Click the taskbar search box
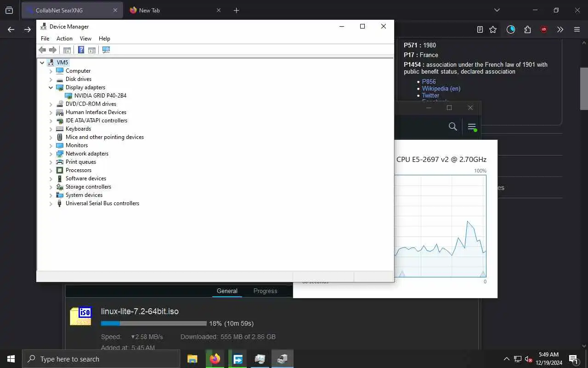The image size is (588, 368). (x=101, y=359)
